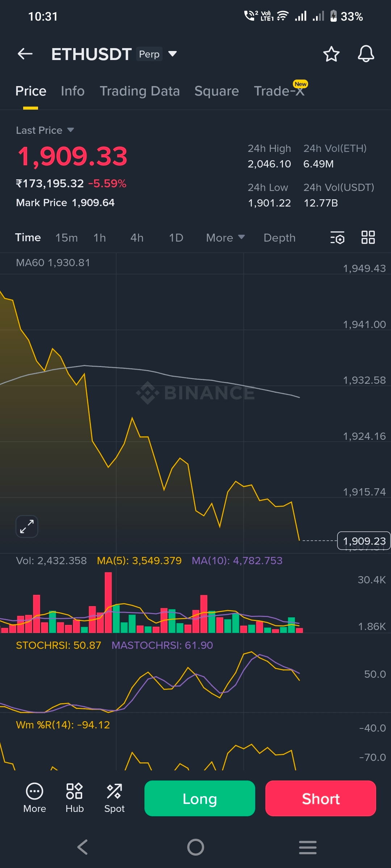
Task: Open chart layout grid icon
Action: coord(368,237)
